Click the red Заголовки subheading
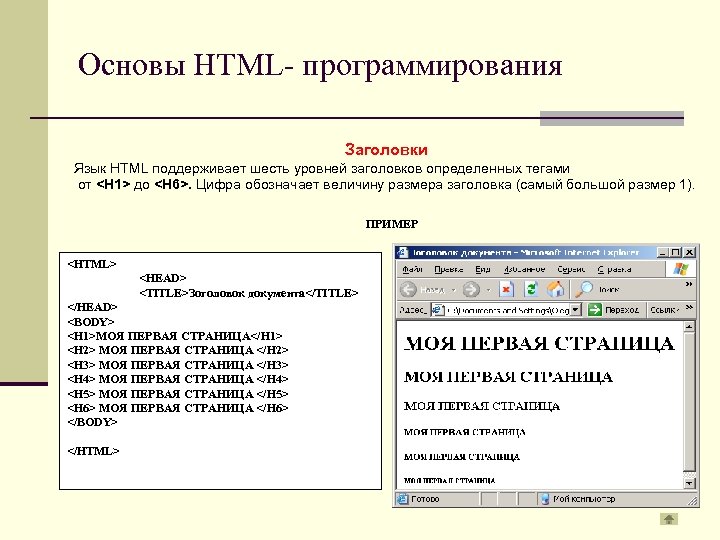The height and width of the screenshot is (540, 720). pyautogui.click(x=386, y=149)
